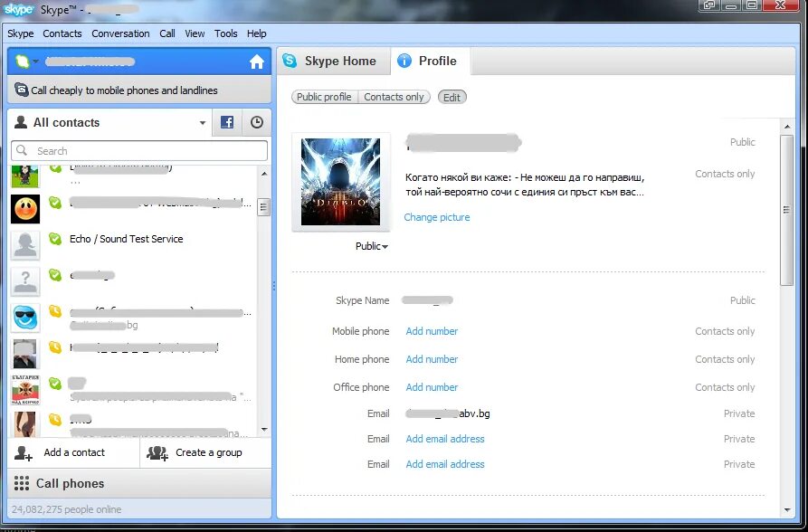Click Contacts only beside Mobile phone
Screen dimensions: 808x532
coord(725,331)
